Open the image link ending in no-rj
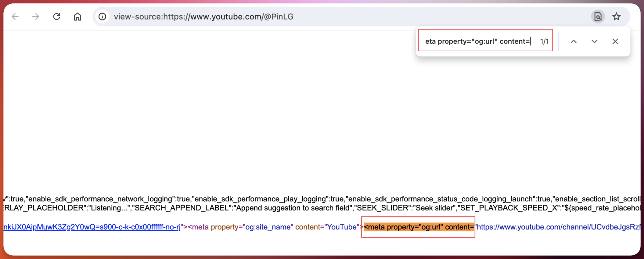Viewport: 644px width, 259px height. 92,227
